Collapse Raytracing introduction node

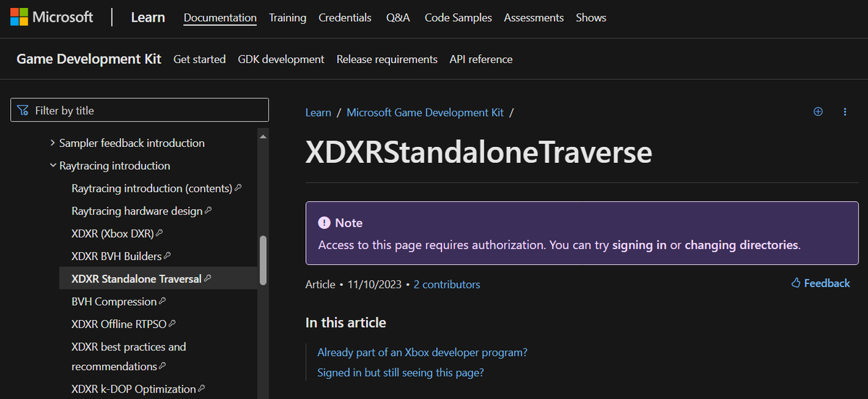pyautogui.click(x=53, y=166)
